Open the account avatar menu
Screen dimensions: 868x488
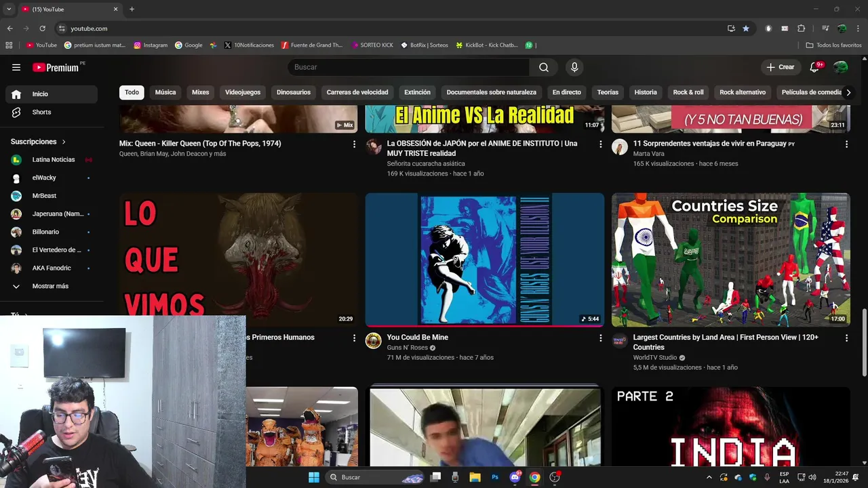[x=841, y=67]
